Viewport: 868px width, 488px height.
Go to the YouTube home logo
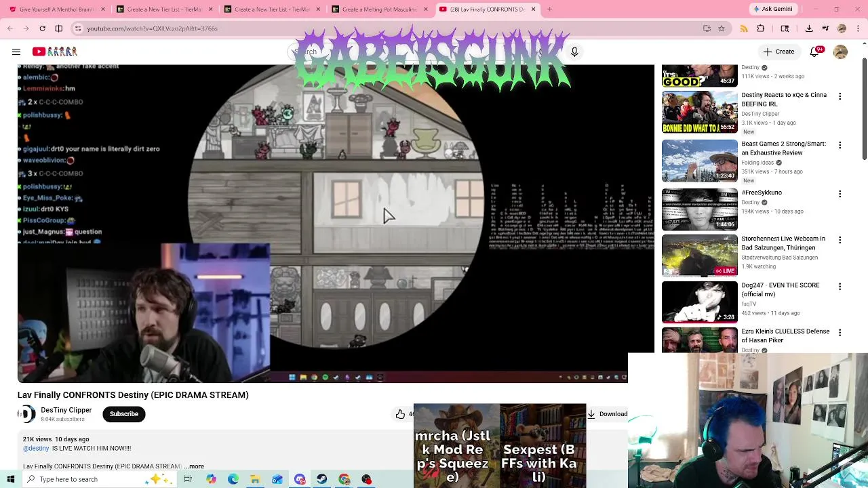click(x=55, y=52)
